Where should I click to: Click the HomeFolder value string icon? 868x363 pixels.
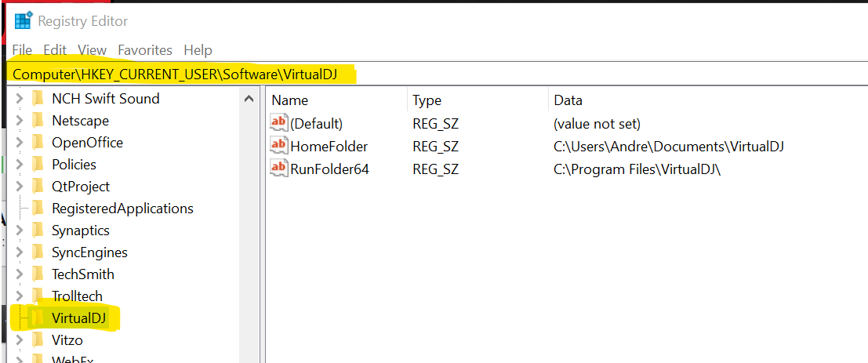click(x=280, y=146)
